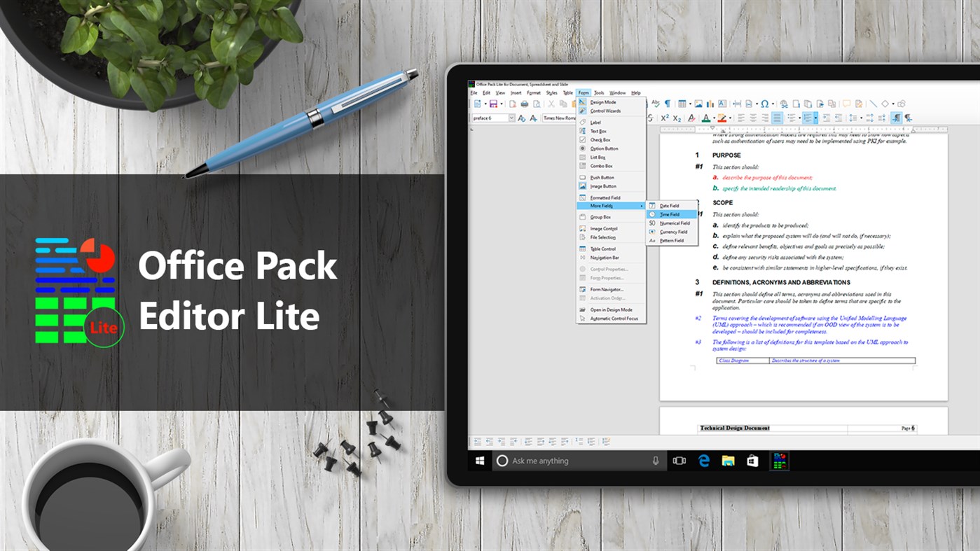Insert a table from the toolbar

pos(681,104)
